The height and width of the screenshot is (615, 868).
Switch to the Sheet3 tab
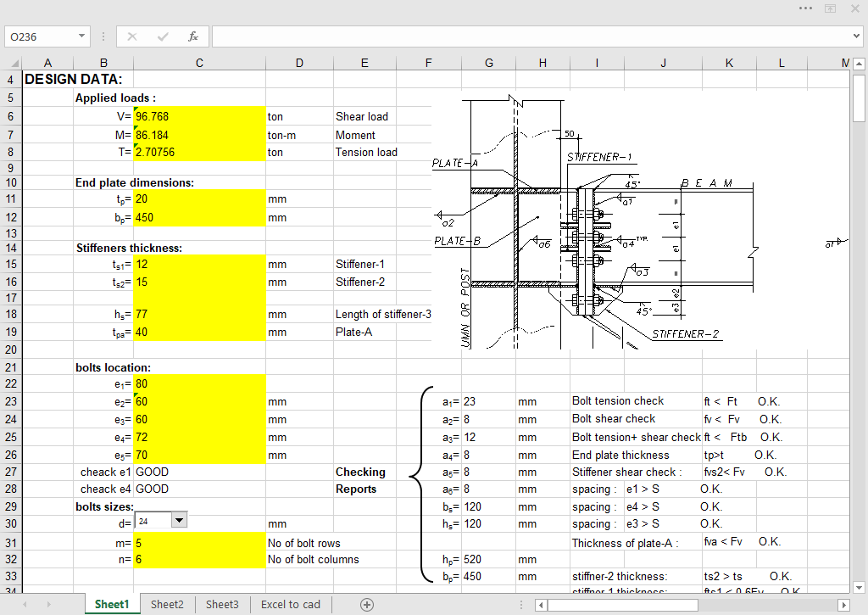(x=223, y=605)
